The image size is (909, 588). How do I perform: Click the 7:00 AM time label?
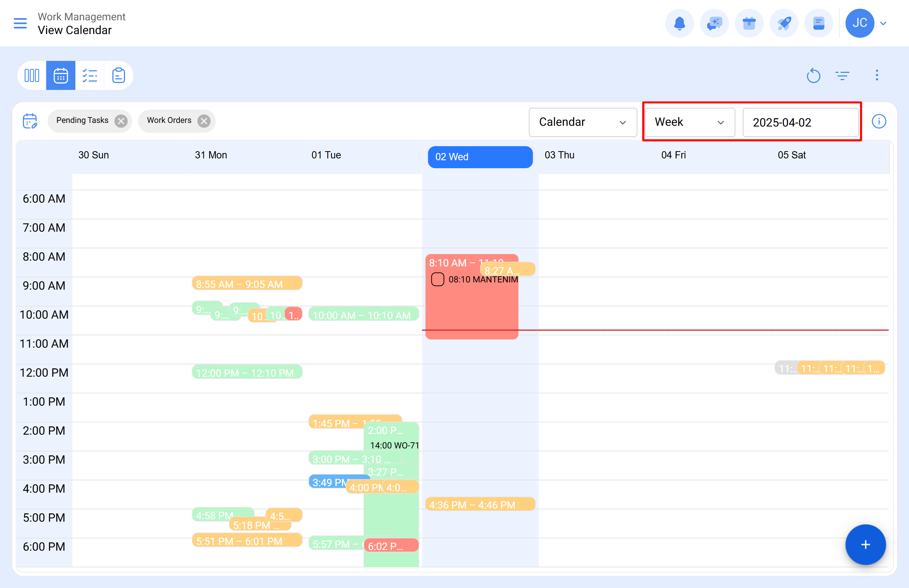(x=44, y=228)
